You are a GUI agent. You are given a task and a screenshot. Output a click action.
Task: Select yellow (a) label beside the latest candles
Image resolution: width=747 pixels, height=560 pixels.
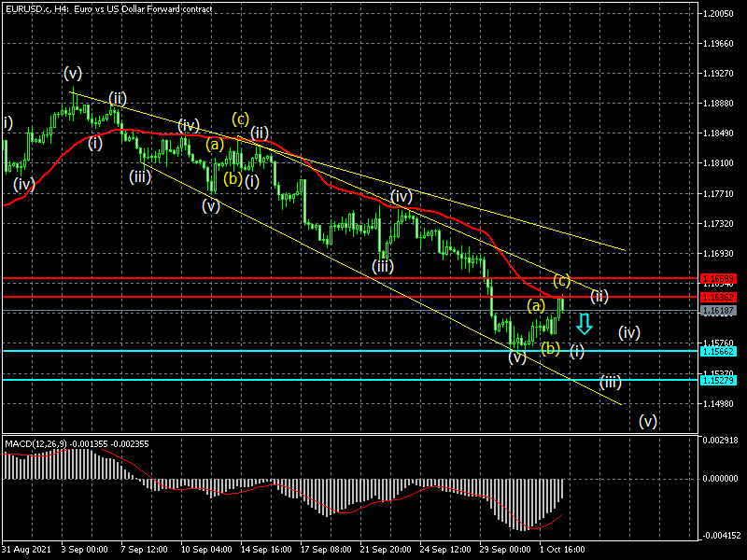click(x=536, y=305)
